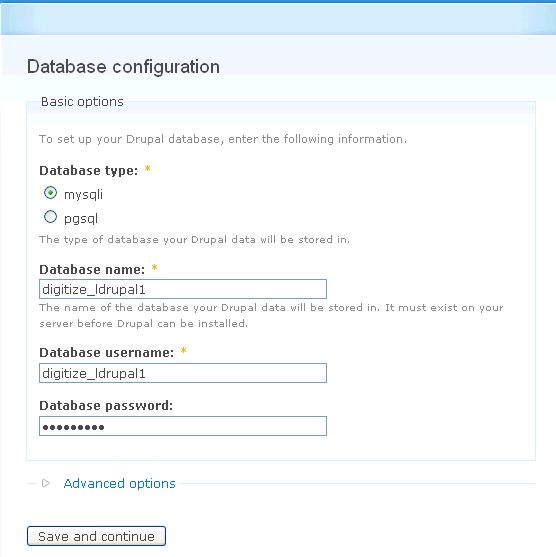Click the database name help description text
Viewport: 556px width, 557px height.
271,315
